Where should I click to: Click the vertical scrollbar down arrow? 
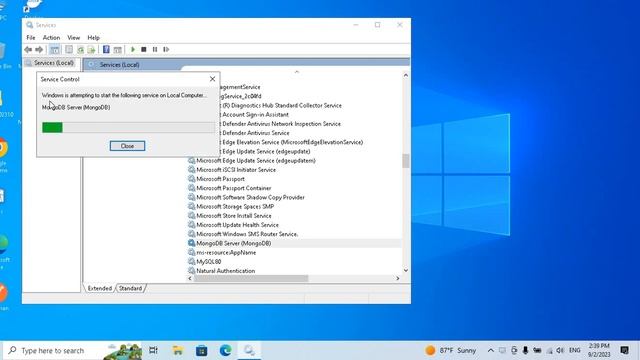406,270
